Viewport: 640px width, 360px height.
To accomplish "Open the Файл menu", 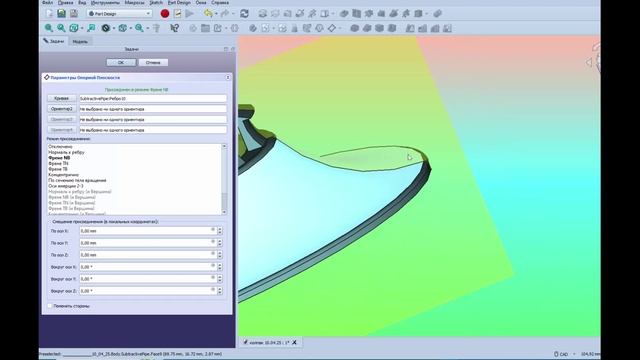I will (x=47, y=2).
